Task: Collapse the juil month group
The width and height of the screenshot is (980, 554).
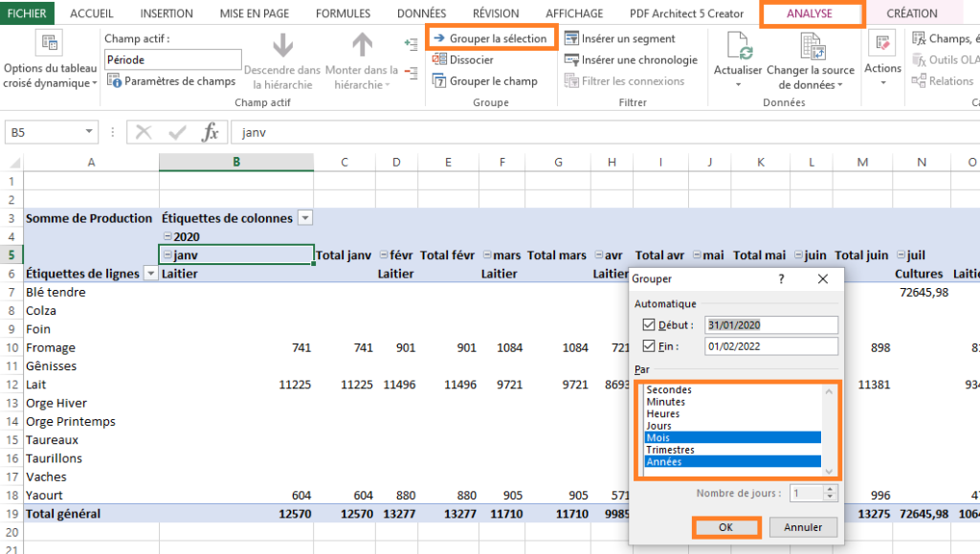Action: [x=901, y=255]
